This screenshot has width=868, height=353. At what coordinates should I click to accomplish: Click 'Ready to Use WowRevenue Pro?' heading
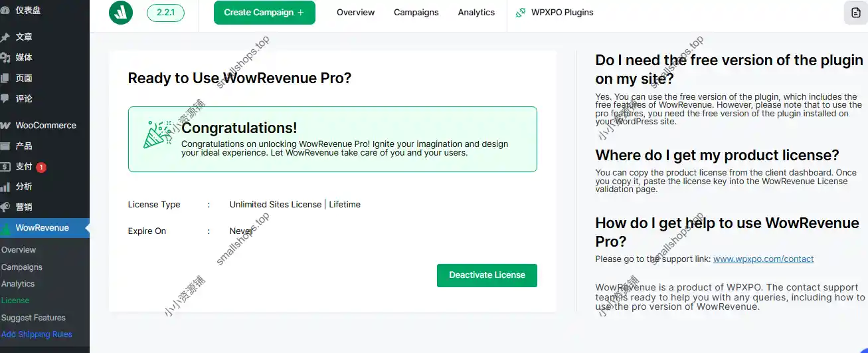point(240,78)
